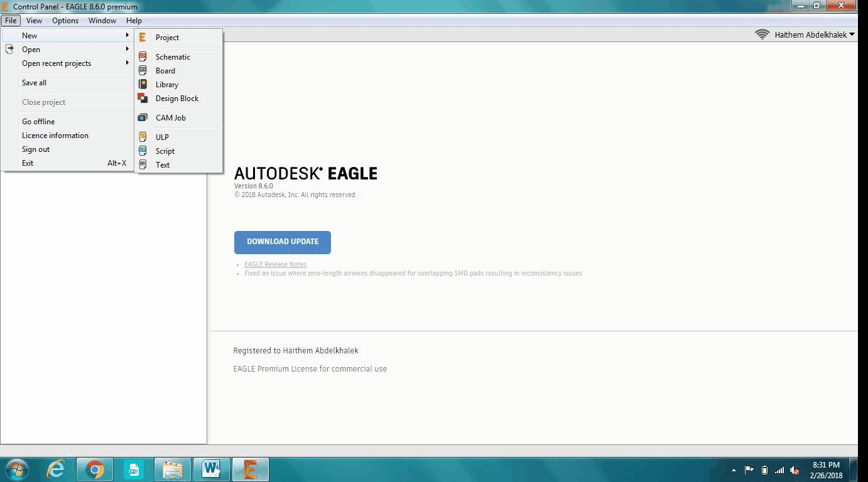Open the File menu
The image size is (868, 482).
coord(11,20)
